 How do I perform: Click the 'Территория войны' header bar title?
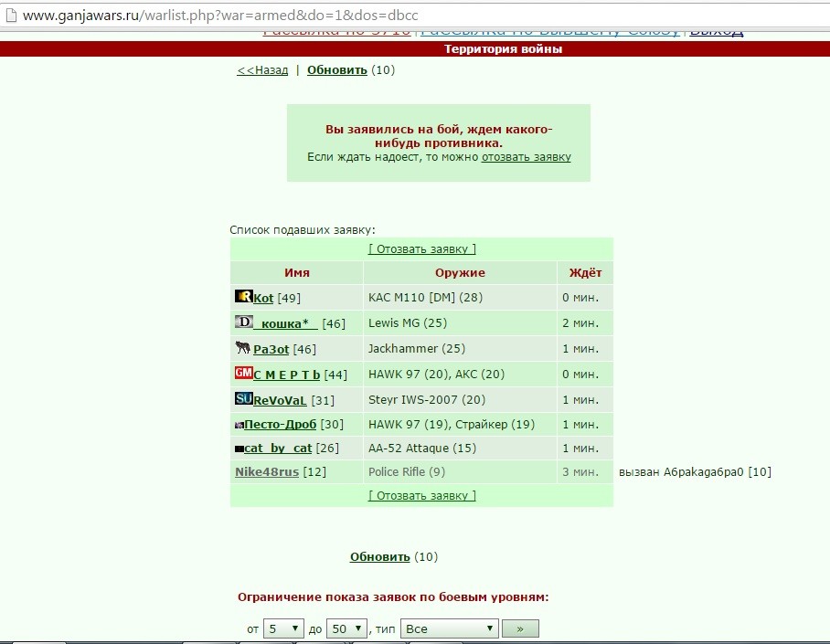pos(503,48)
